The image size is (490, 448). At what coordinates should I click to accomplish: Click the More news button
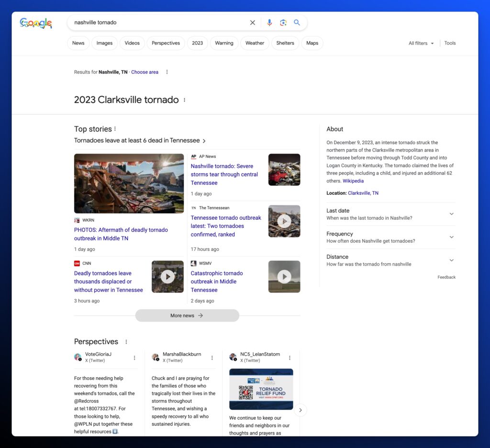187,315
